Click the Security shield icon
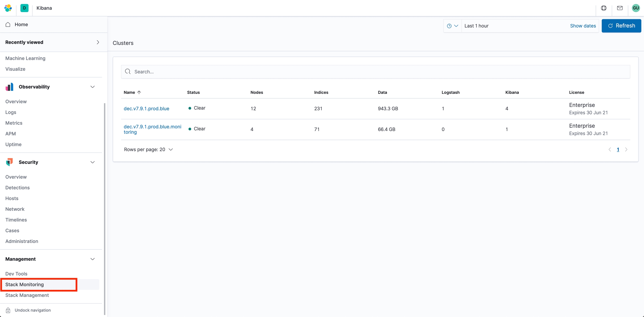The image size is (644, 317). (x=10, y=162)
